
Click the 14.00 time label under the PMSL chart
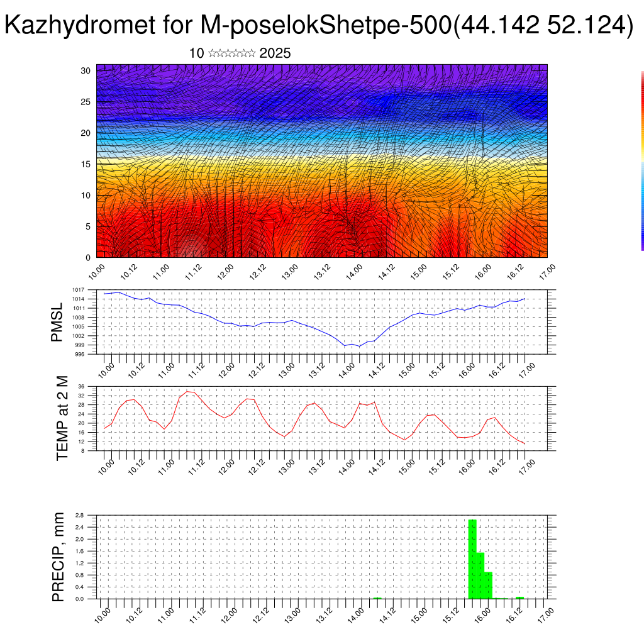[x=347, y=370]
